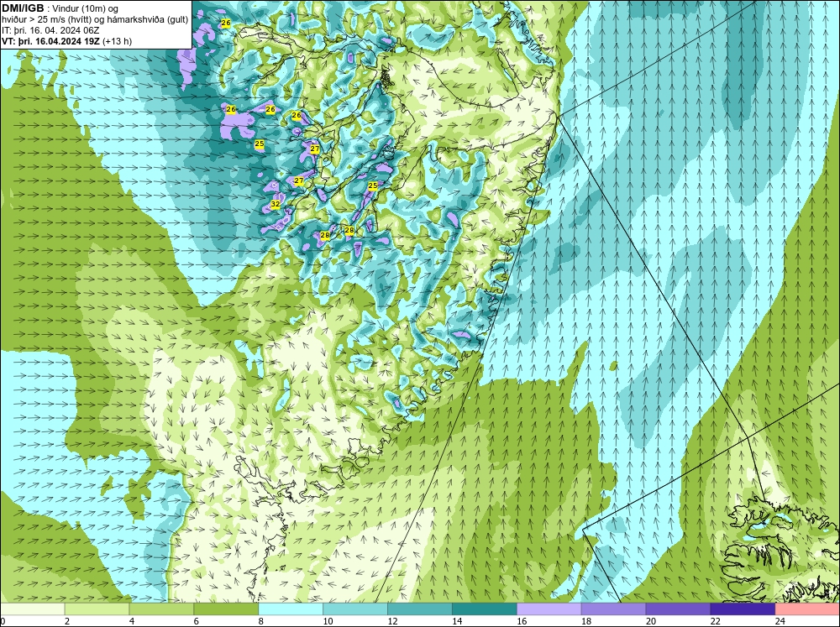This screenshot has width=840, height=627.
Task: Click the 'VT: þri. 16.04.2024 19Z' valid time line
Action: [x=50, y=41]
